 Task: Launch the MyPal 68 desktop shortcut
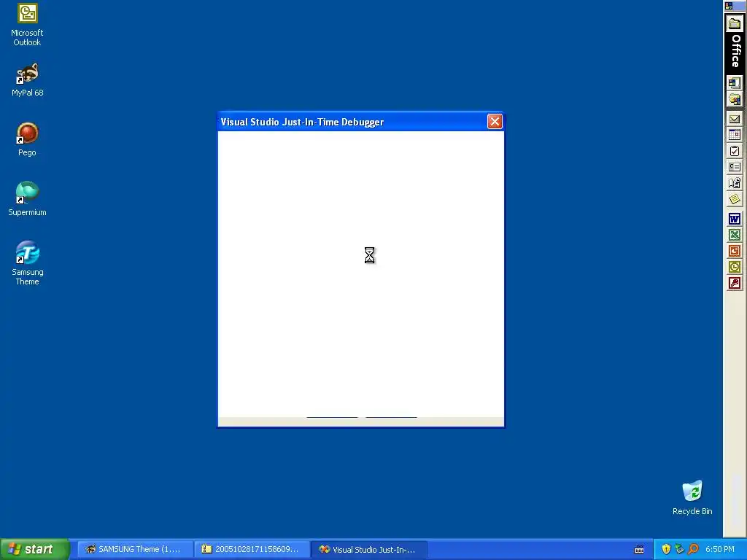[x=27, y=80]
